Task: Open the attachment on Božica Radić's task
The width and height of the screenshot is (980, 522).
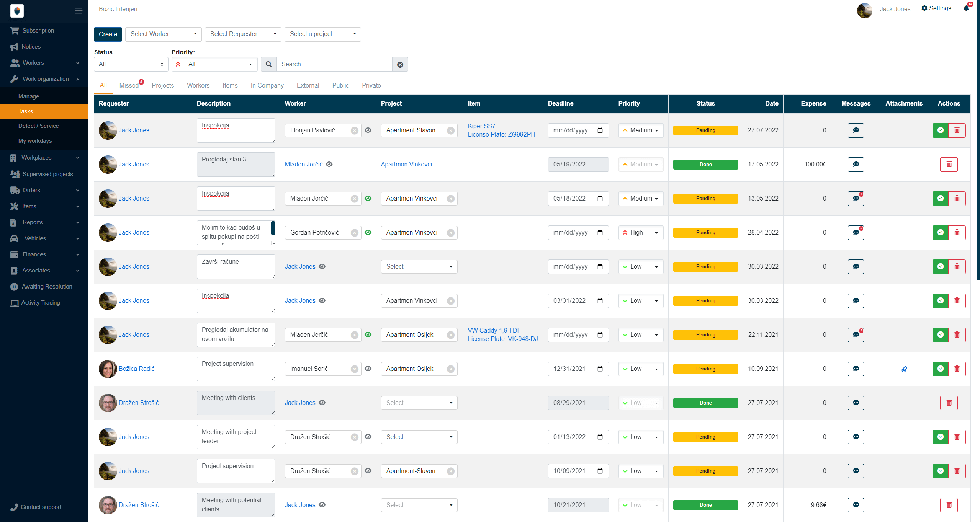Action: (904, 369)
